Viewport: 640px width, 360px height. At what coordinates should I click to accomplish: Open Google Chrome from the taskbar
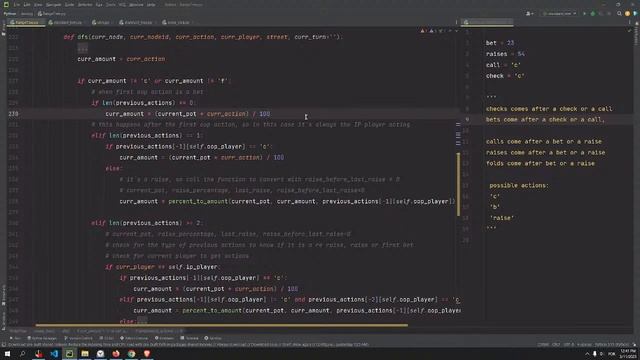(x=131, y=354)
